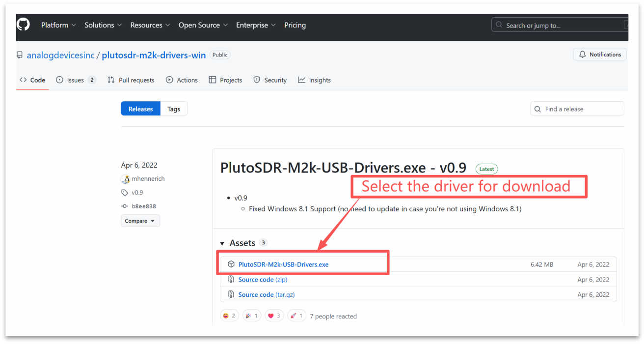
Task: Open the Compare dropdown
Action: pos(140,221)
